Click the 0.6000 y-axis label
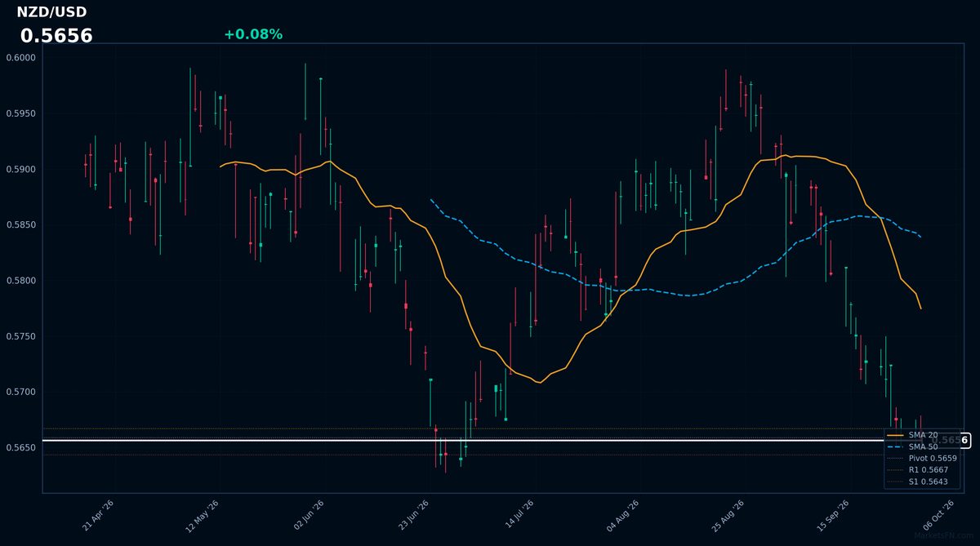Image resolution: width=980 pixels, height=546 pixels. pyautogui.click(x=21, y=57)
